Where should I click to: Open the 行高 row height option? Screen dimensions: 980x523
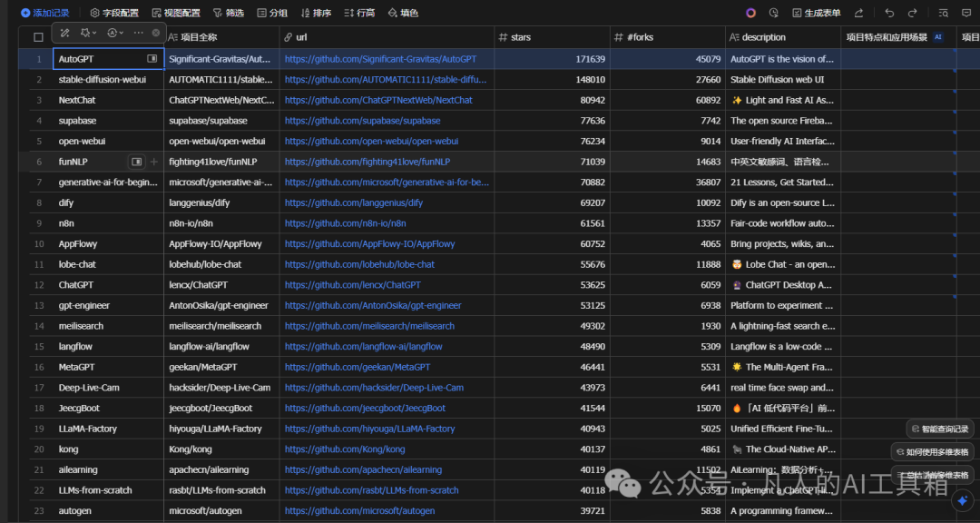click(359, 13)
